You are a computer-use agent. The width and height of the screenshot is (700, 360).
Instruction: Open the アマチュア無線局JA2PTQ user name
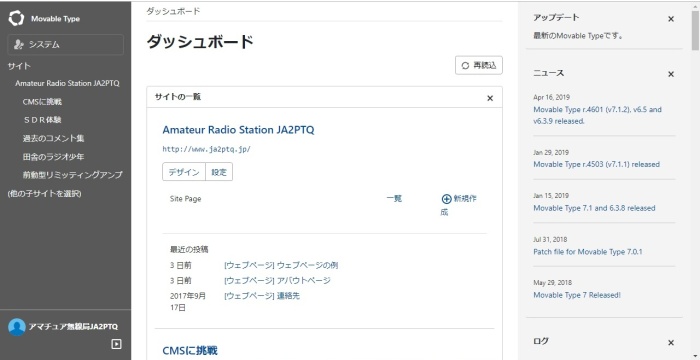[73, 327]
